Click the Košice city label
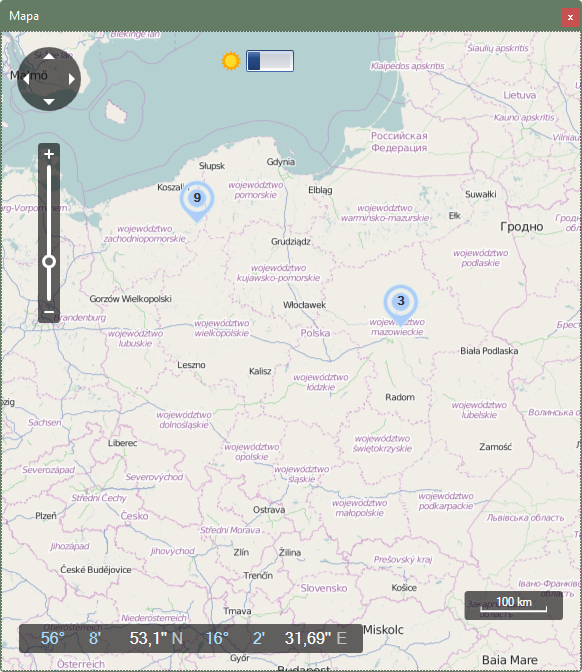Image resolution: width=582 pixels, height=672 pixels. click(x=404, y=588)
